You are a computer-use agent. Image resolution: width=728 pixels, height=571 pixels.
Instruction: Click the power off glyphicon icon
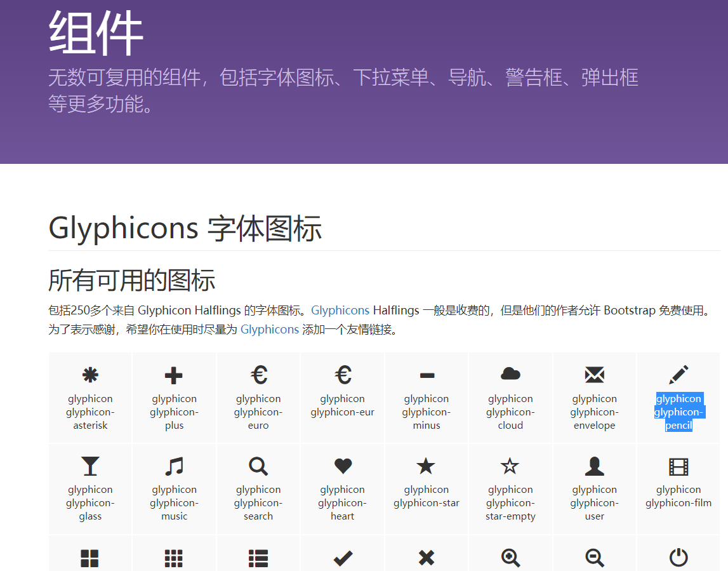pyautogui.click(x=678, y=557)
